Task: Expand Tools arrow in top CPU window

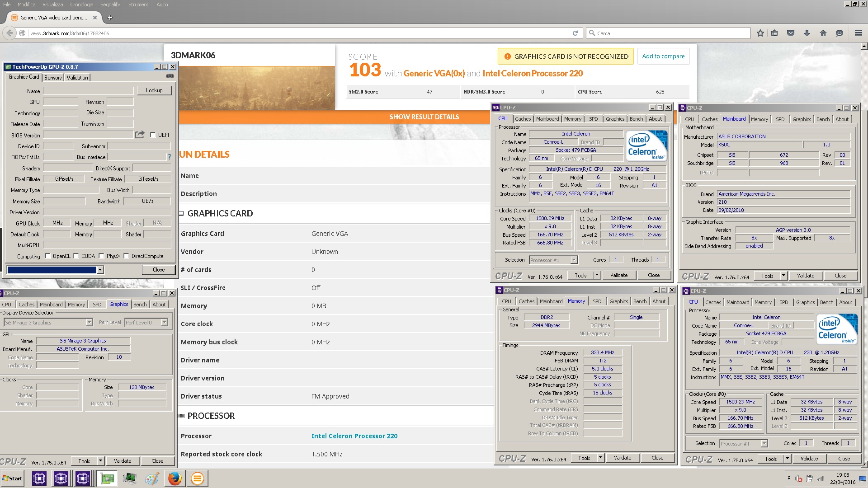Action: pyautogui.click(x=597, y=275)
